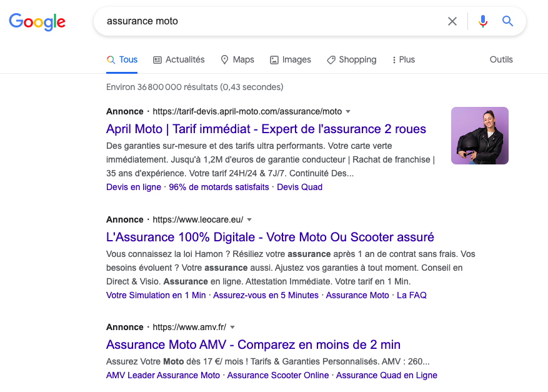Image resolution: width=548 pixels, height=392 pixels.
Task: Click inside the search input field
Action: [x=269, y=21]
